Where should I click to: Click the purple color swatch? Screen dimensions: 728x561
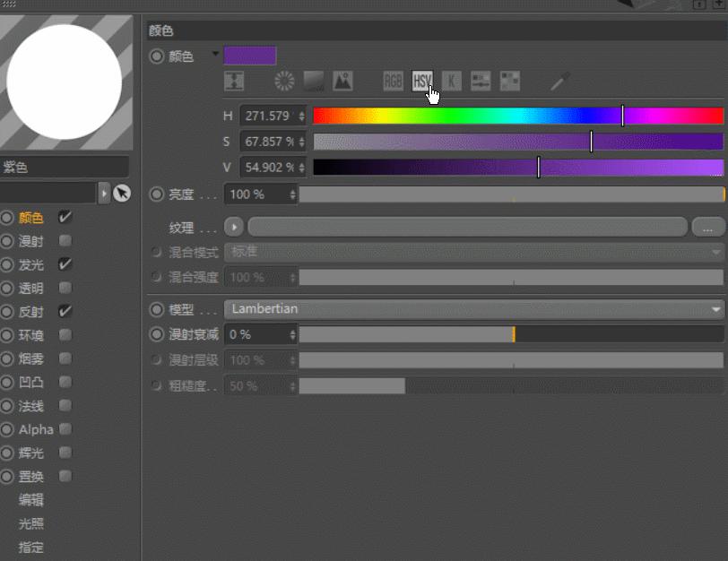(x=250, y=55)
